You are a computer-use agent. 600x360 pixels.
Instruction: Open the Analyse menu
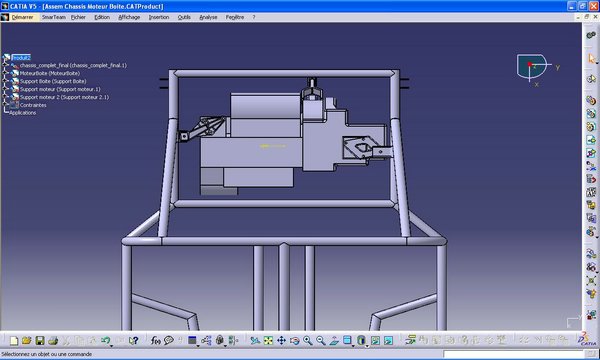point(208,17)
